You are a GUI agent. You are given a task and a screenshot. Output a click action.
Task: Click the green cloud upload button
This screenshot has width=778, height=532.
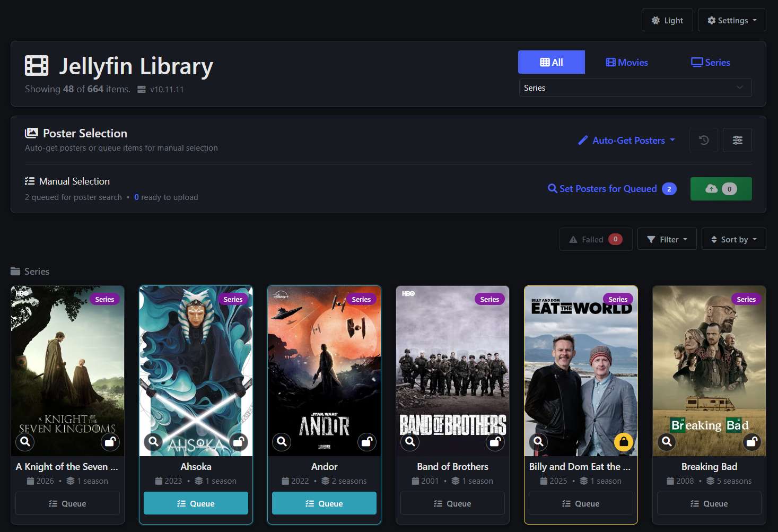click(721, 188)
